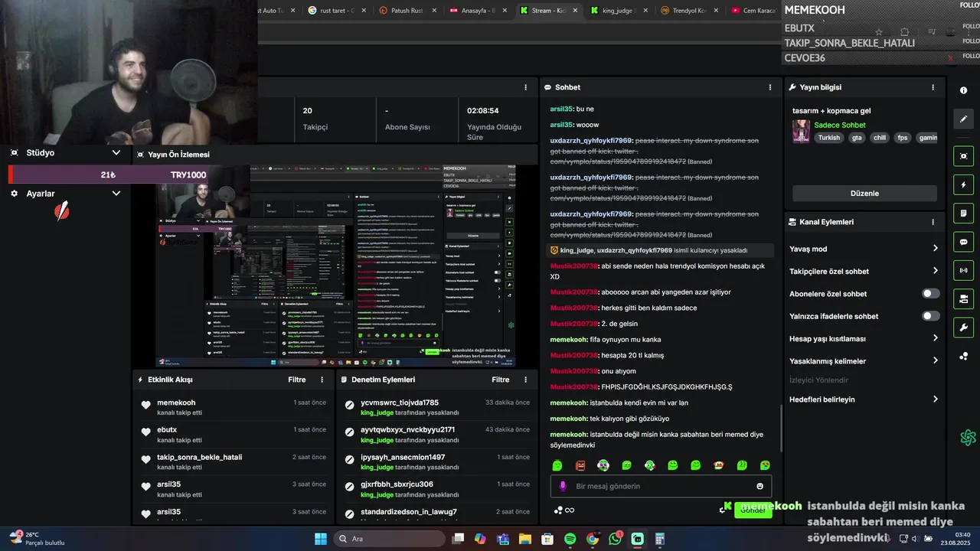Open king_judge link in ycvmswrc ban entry

tap(377, 412)
